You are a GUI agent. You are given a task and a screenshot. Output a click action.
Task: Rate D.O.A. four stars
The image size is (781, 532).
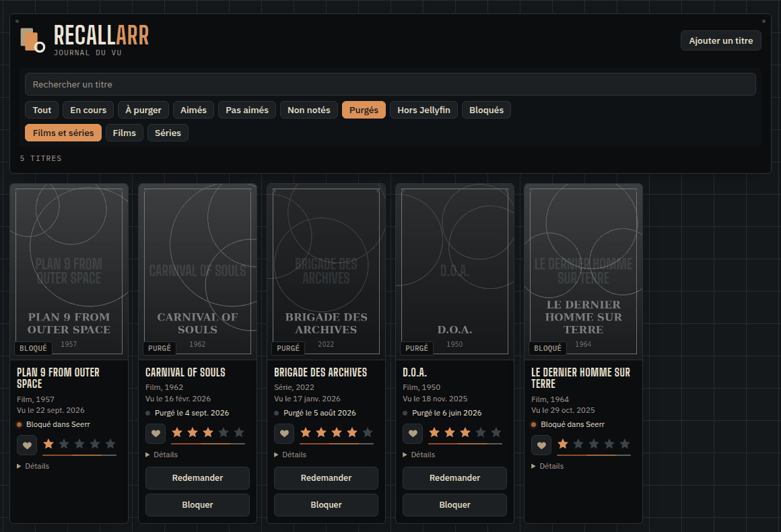(x=481, y=432)
